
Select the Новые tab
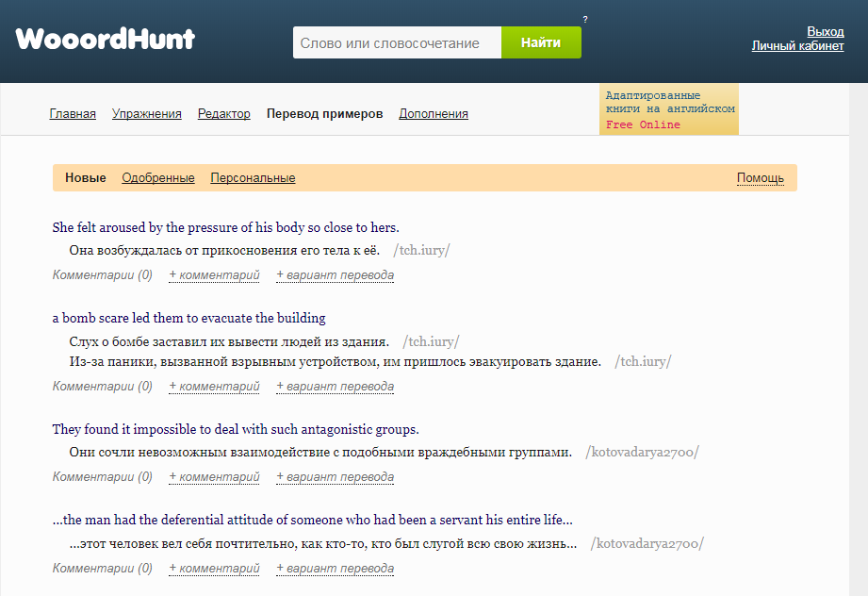click(x=85, y=177)
